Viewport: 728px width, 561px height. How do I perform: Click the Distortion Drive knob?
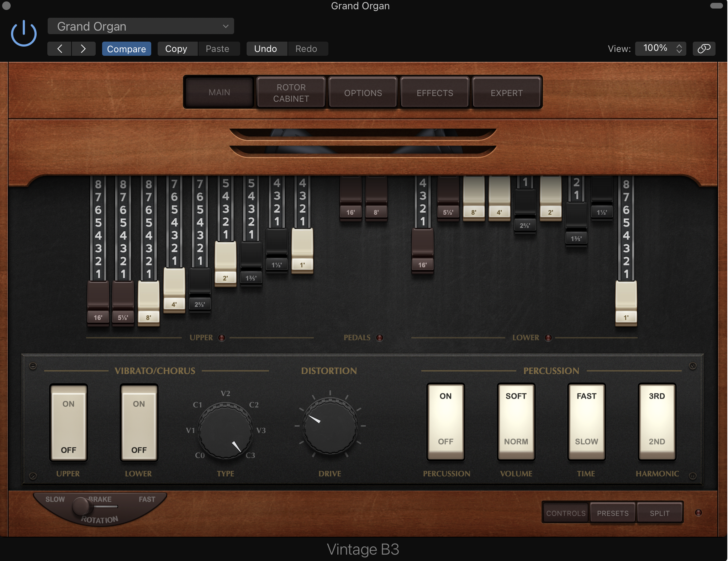tap(330, 426)
